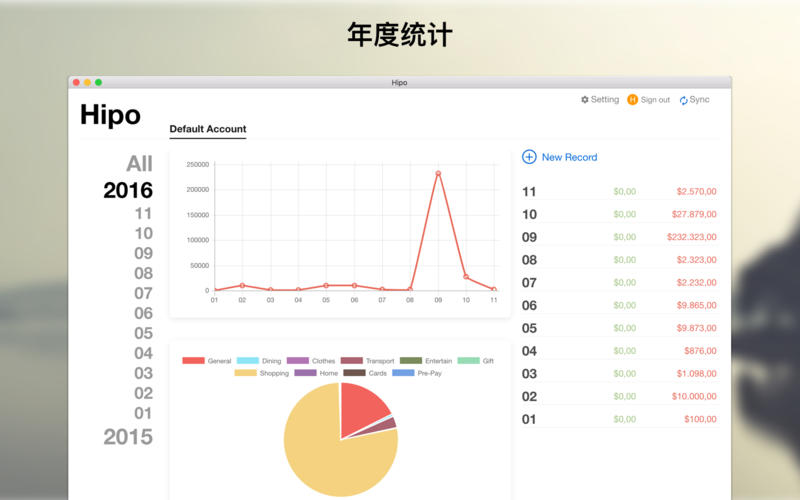Click the orange Sign out avatar icon
Screen dimensions: 800x500
[x=633, y=99]
